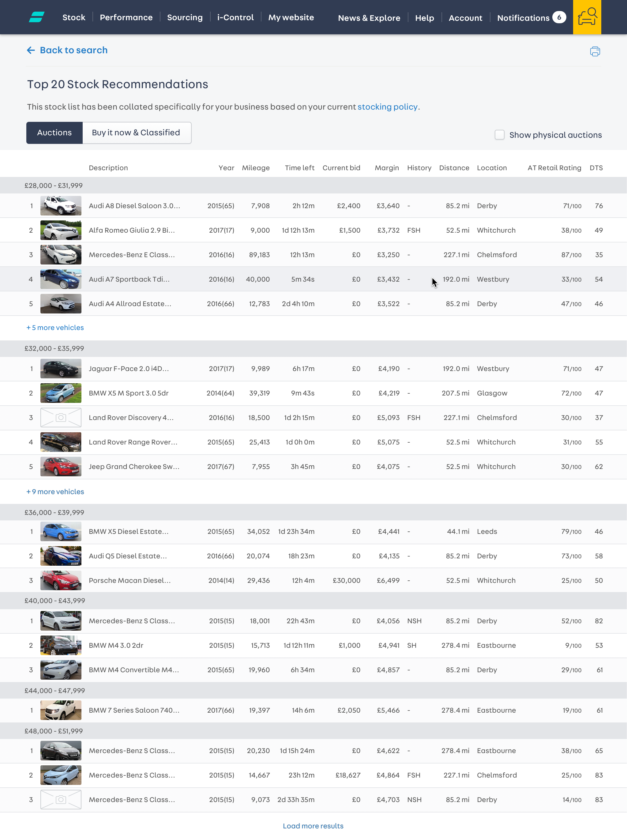Image resolution: width=627 pixels, height=840 pixels.
Task: Enable Show physical auctions checkbox
Action: (x=499, y=135)
